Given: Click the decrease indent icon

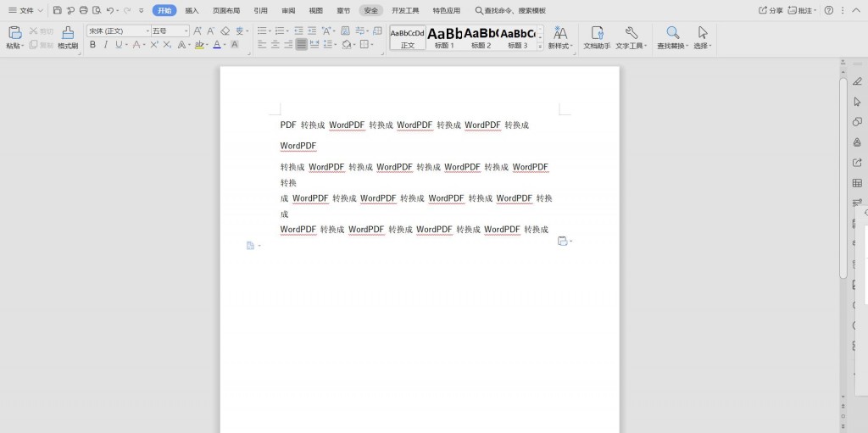Looking at the screenshot, I should click(x=299, y=31).
